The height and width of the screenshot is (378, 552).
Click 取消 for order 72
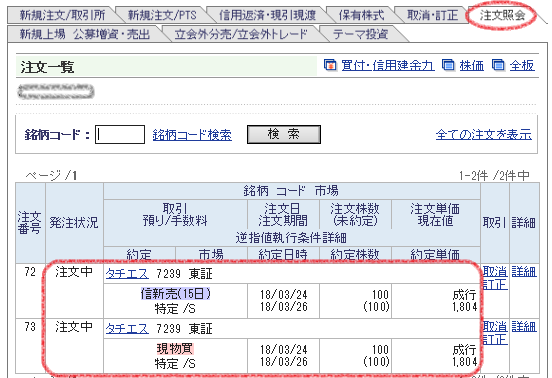coord(495,271)
